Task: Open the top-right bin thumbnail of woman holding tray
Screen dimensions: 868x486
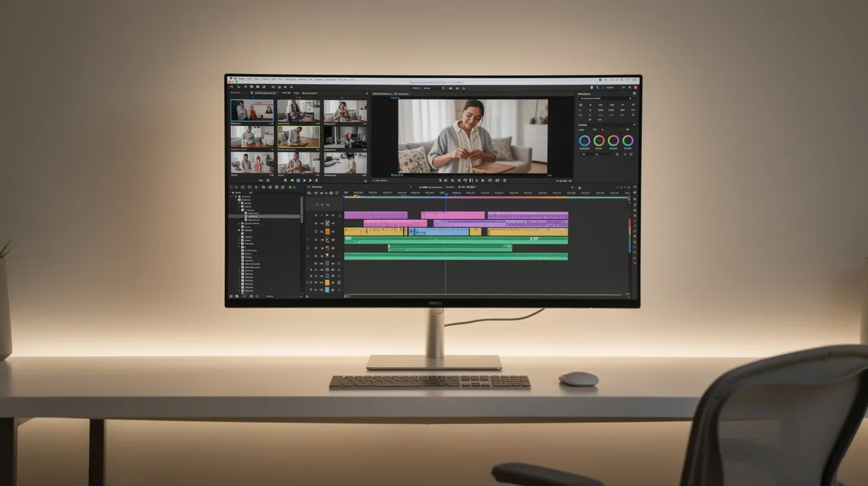Action: click(346, 111)
